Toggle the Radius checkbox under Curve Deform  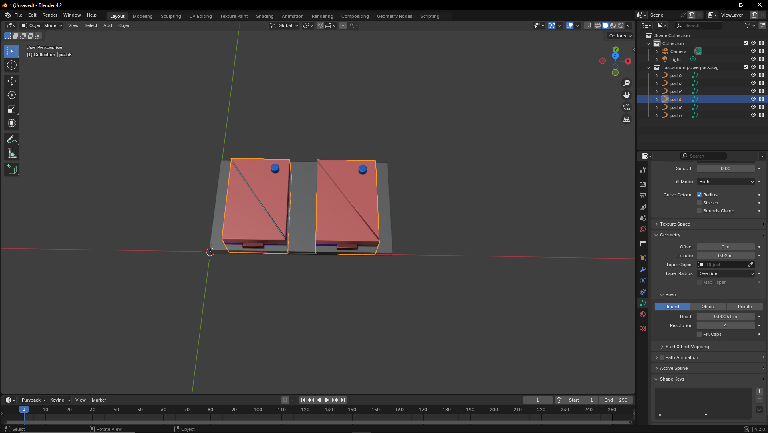699,194
